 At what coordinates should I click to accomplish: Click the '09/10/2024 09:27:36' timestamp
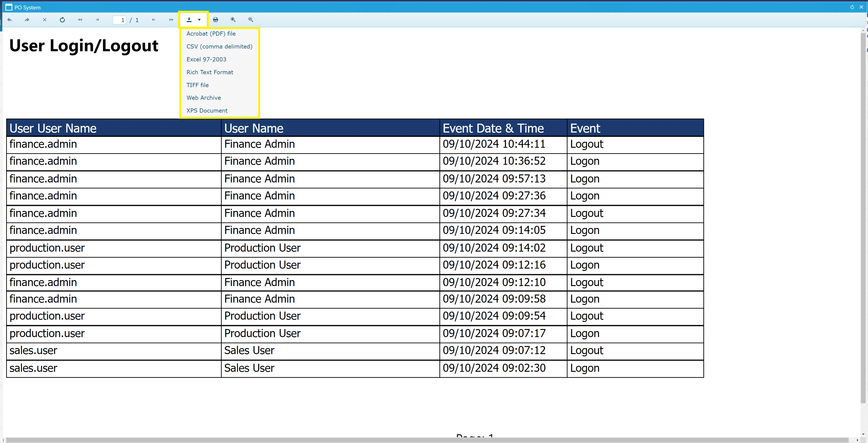(x=494, y=196)
